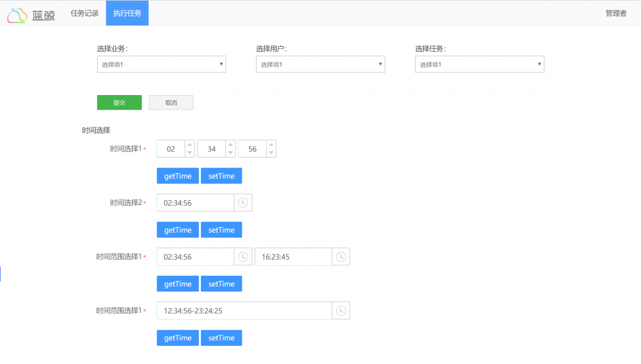This screenshot has height=364, width=641.
Task: Open clock picker for 时间选择2 field
Action: (x=243, y=203)
